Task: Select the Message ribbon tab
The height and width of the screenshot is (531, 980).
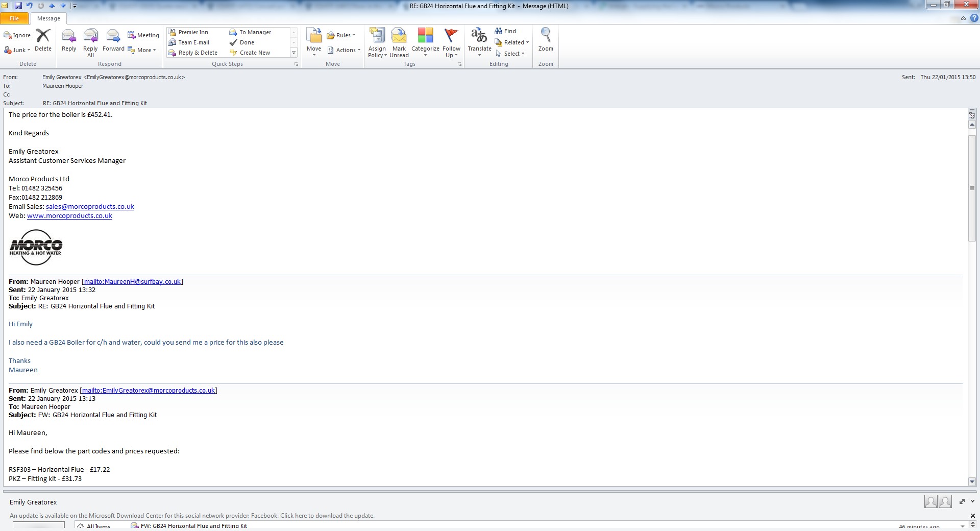Action: [x=48, y=18]
